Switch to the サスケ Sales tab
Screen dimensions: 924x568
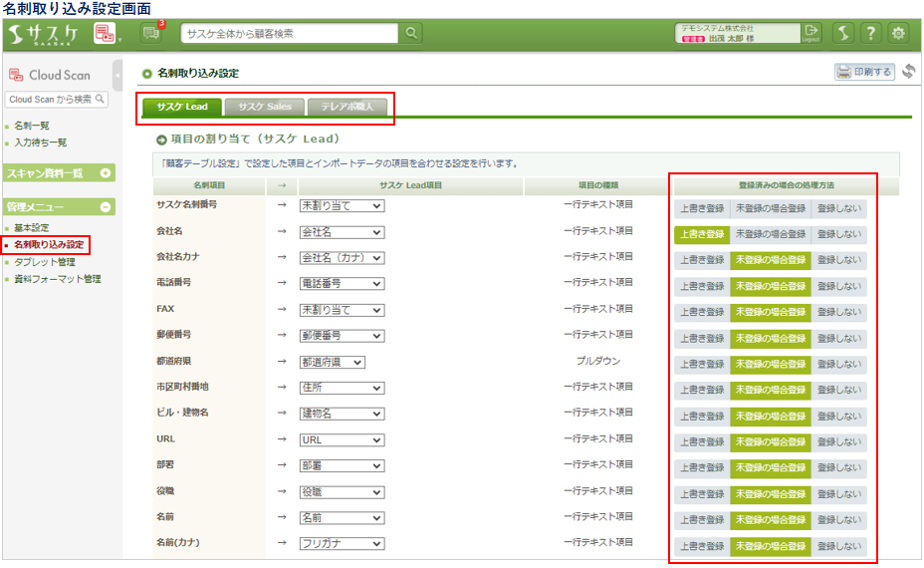point(265,107)
